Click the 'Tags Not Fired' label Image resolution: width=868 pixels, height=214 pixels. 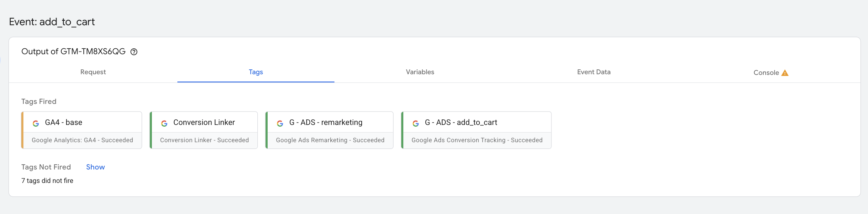tap(46, 167)
